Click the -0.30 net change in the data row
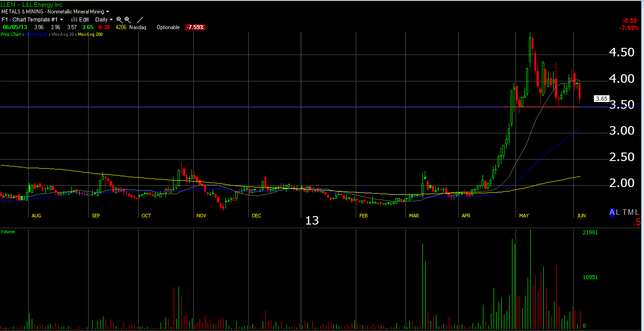Image resolution: width=644 pixels, height=331 pixels. pyautogui.click(x=104, y=27)
